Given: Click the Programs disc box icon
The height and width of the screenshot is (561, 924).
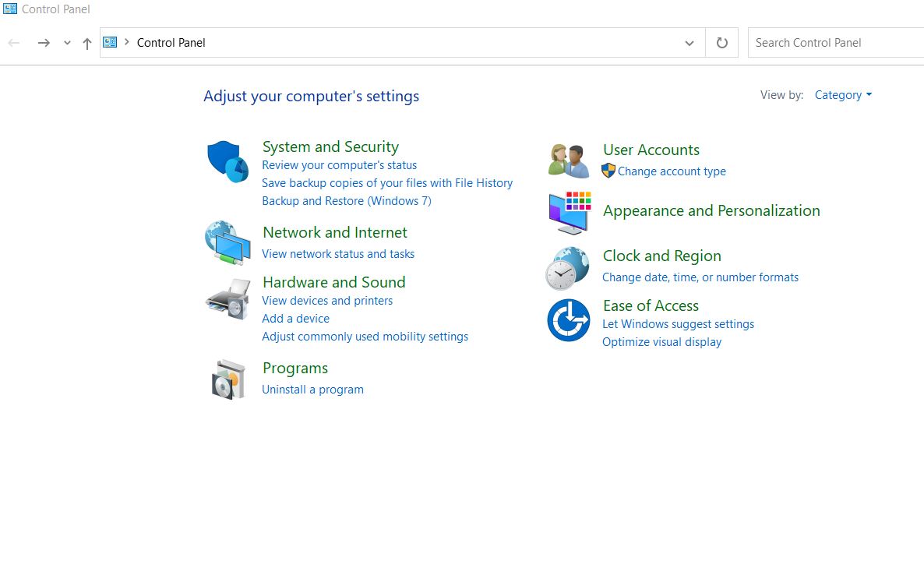Looking at the screenshot, I should [x=228, y=379].
